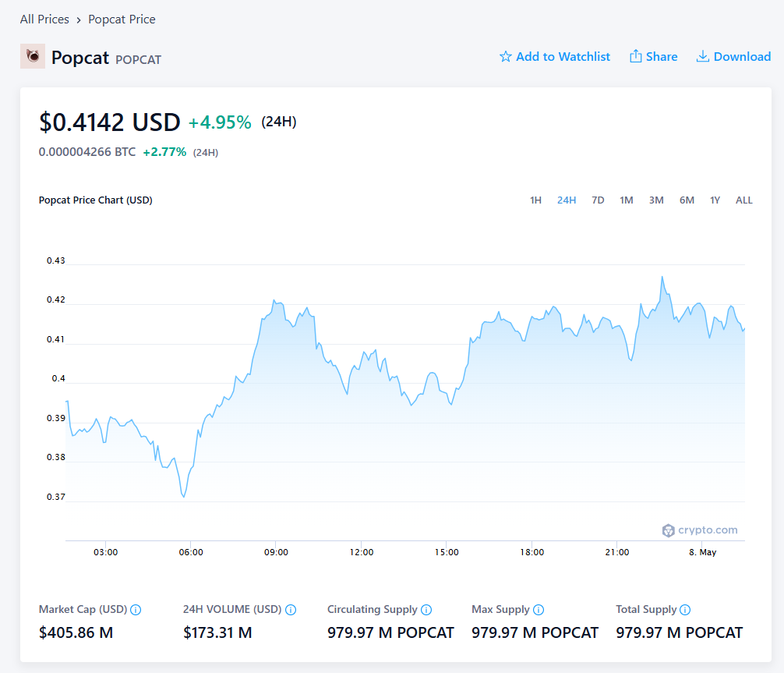Add Popcat to Watchlist

coord(563,57)
